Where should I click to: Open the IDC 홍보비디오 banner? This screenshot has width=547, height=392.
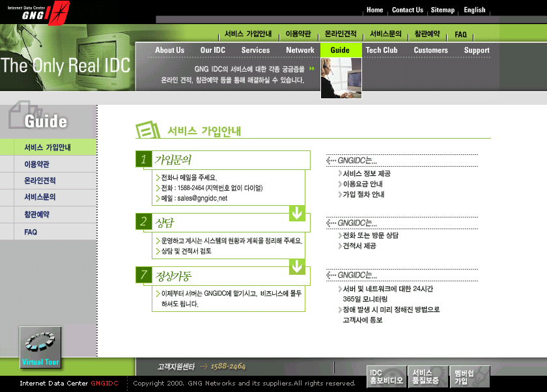[386, 376]
